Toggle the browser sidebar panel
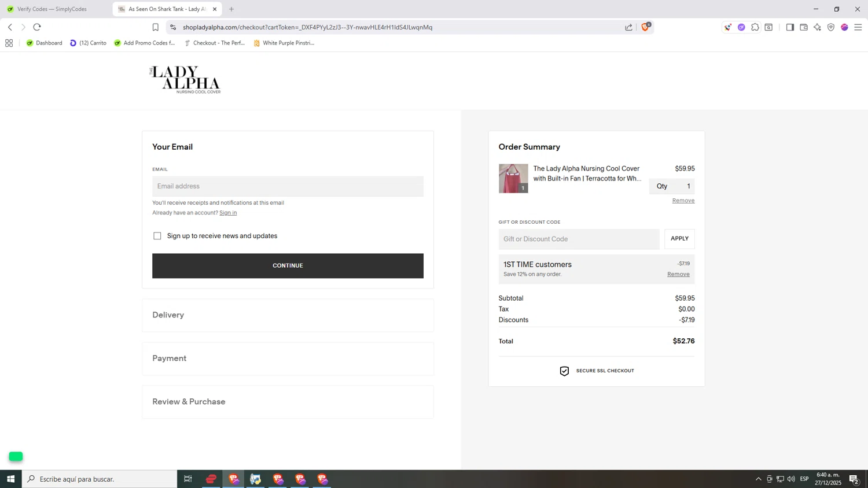 790,27
